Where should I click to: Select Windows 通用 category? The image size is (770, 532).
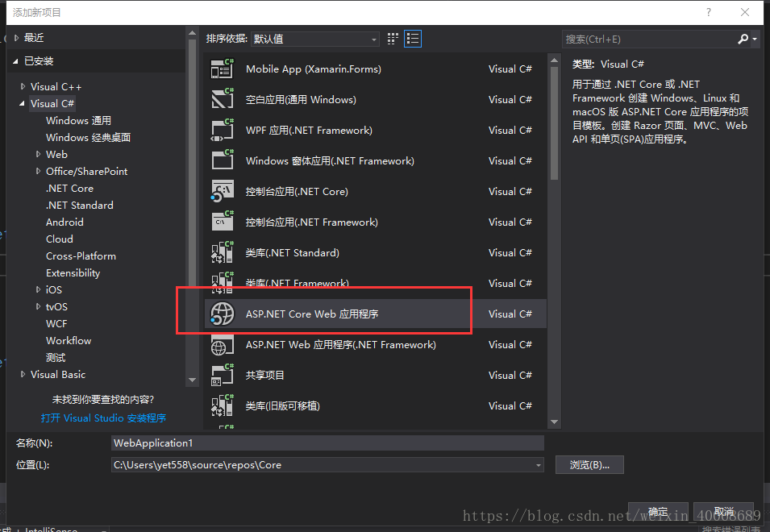78,120
